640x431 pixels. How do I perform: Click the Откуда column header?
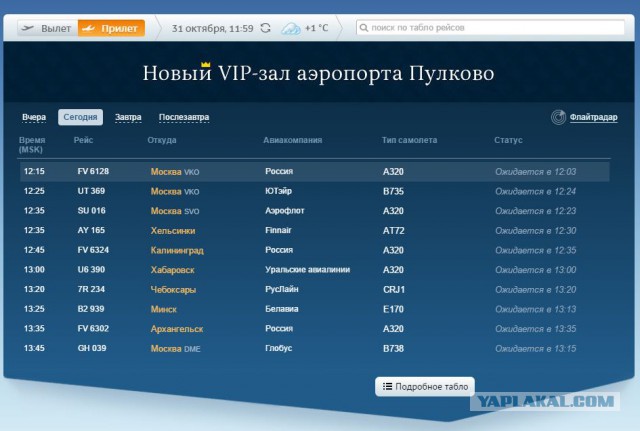pyautogui.click(x=162, y=140)
